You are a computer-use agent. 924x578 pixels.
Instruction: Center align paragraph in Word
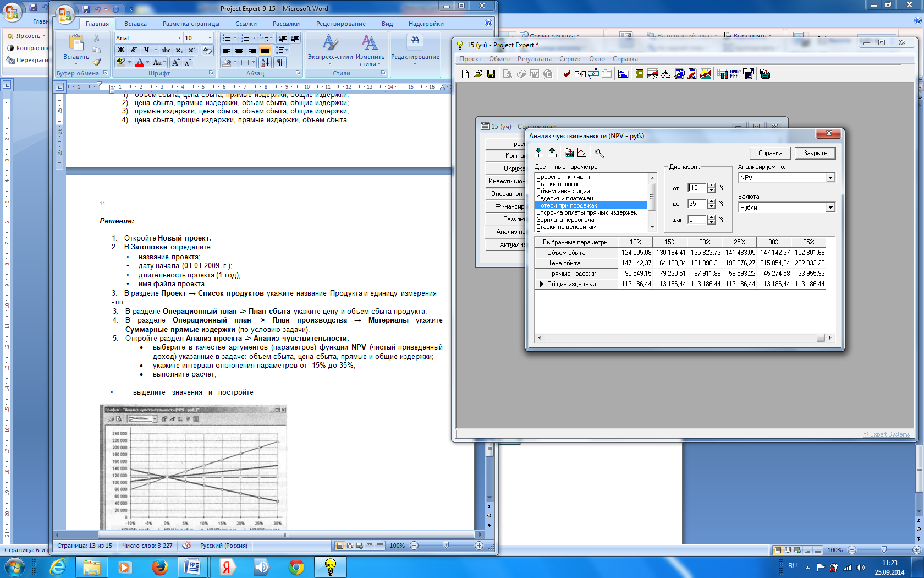[x=239, y=50]
